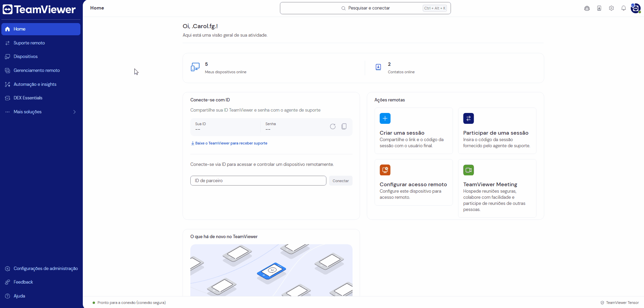Click the green TeamViewer Meeting camera icon
Screen dimensions: 644x308
click(469, 170)
